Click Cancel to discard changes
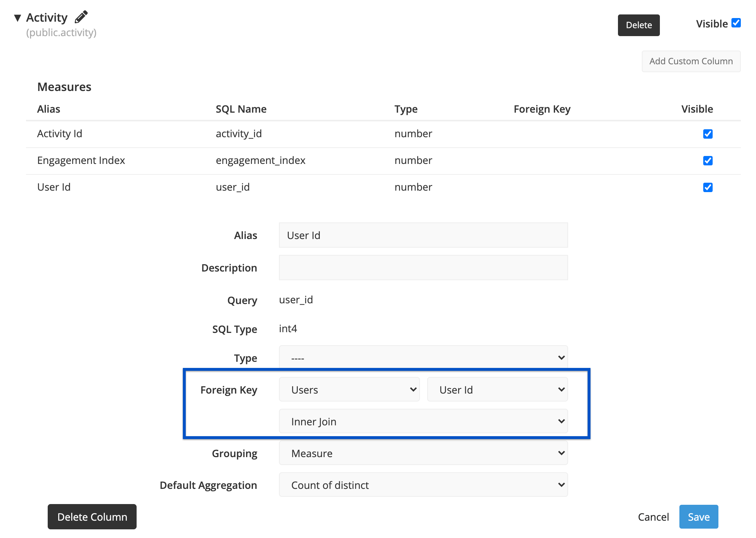 (653, 517)
